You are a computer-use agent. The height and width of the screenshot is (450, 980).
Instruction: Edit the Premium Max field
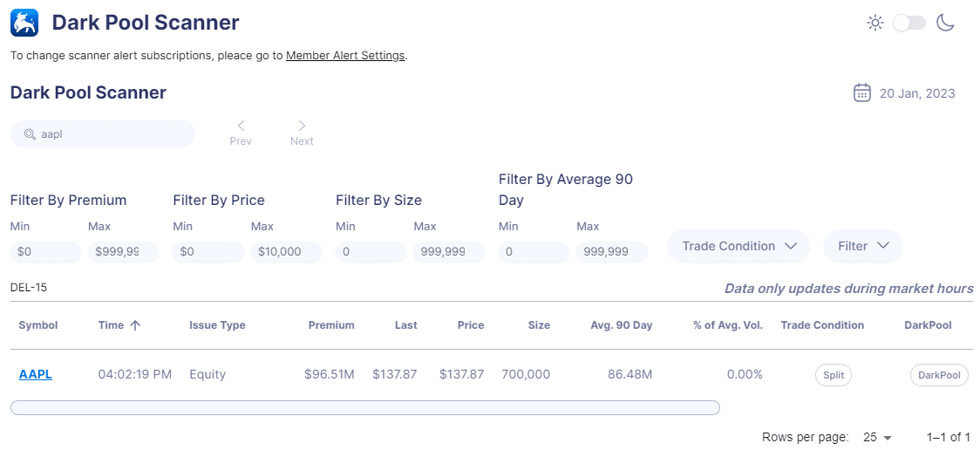(123, 253)
